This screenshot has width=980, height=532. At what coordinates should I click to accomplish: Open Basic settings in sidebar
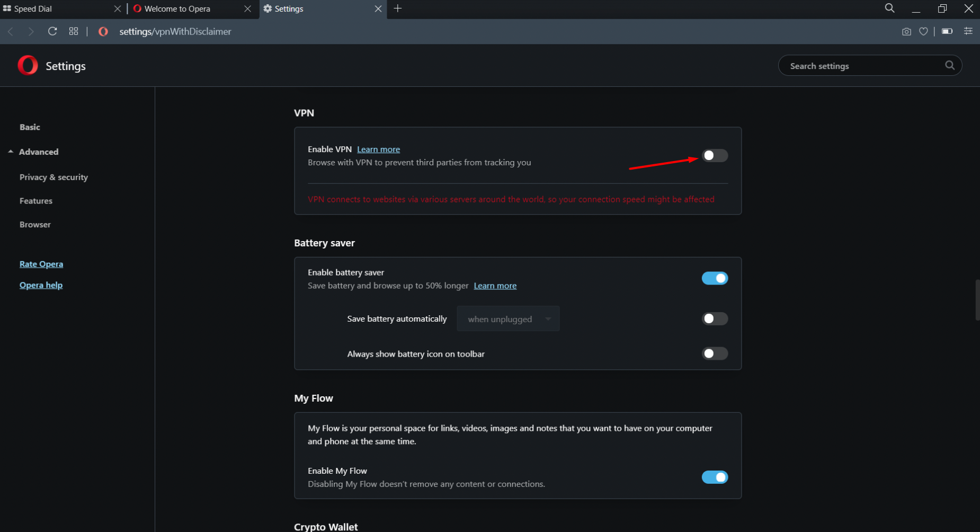[x=30, y=127]
